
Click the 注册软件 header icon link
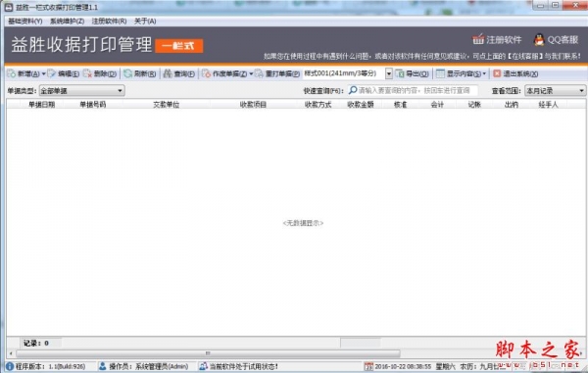click(497, 39)
